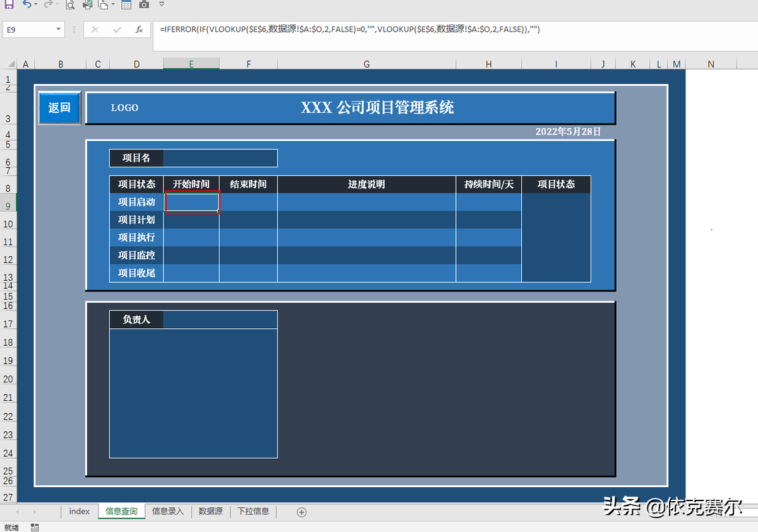Click the Redo arrow icon

point(47,4)
